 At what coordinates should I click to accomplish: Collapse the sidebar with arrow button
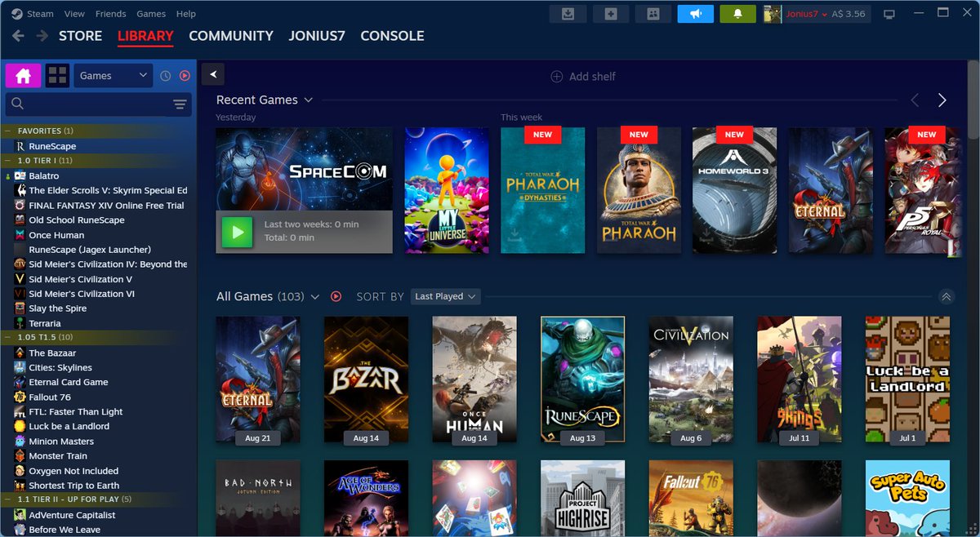point(213,74)
